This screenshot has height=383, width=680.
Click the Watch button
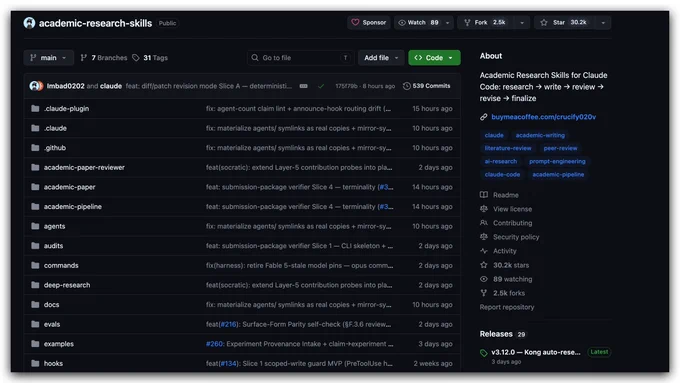coord(418,23)
